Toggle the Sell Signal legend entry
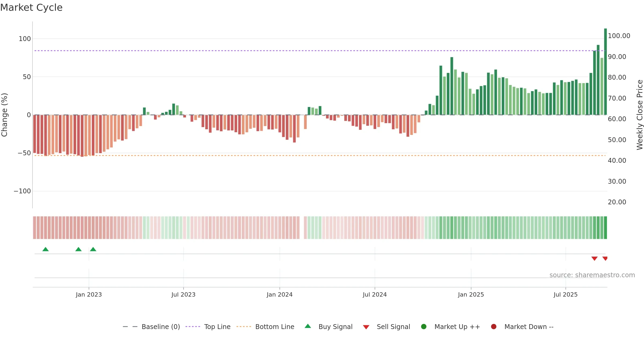This screenshot has height=362, width=644. [386, 327]
